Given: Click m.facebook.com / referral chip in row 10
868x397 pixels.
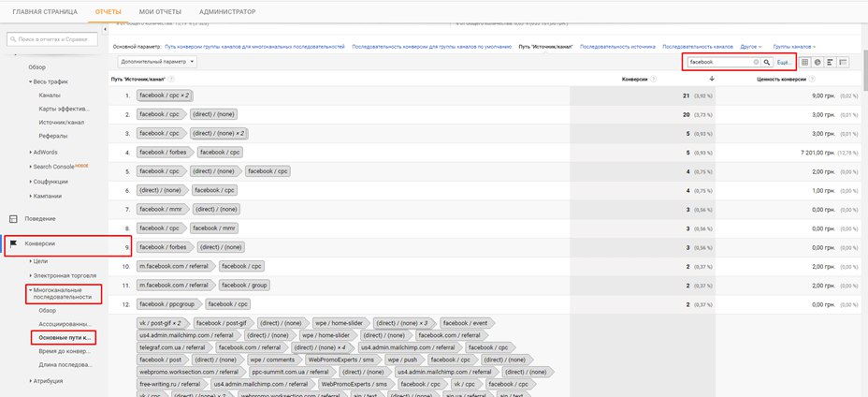Looking at the screenshot, I should click(175, 266).
